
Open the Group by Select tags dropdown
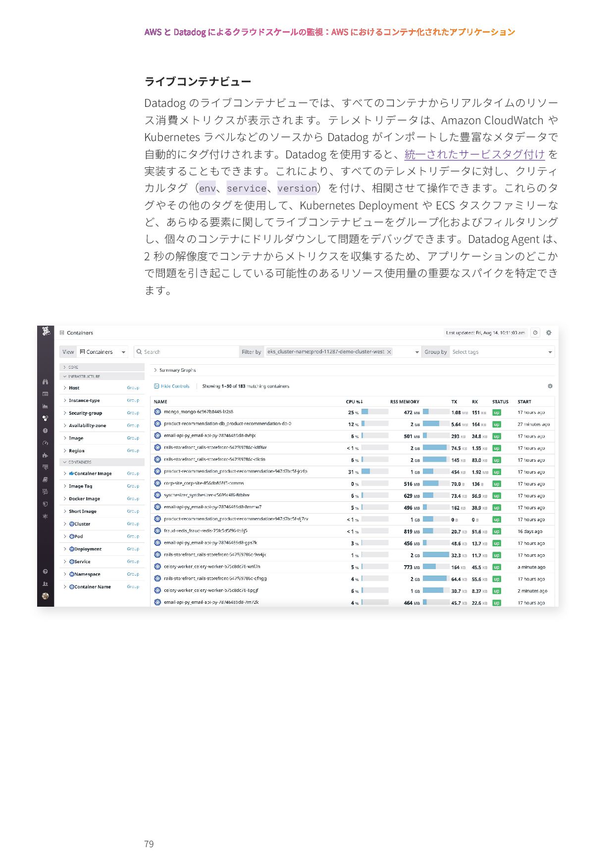pyautogui.click(x=502, y=352)
